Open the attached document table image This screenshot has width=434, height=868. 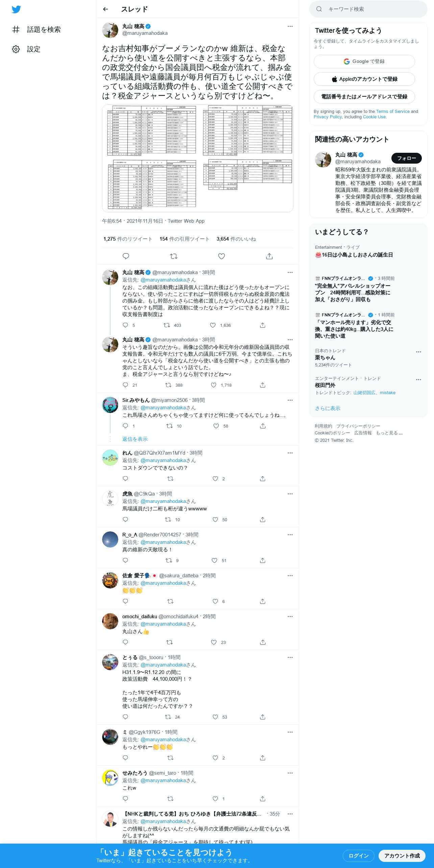pos(198,159)
